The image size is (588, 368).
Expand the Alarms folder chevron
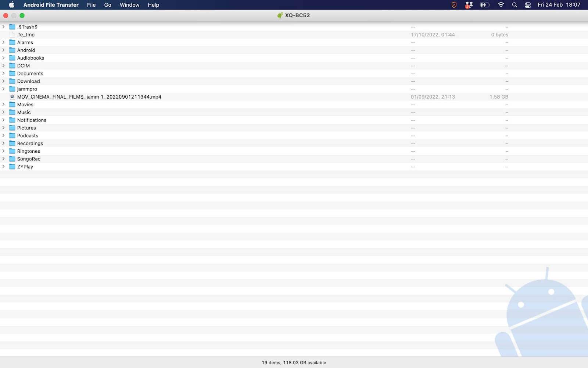[x=4, y=42]
